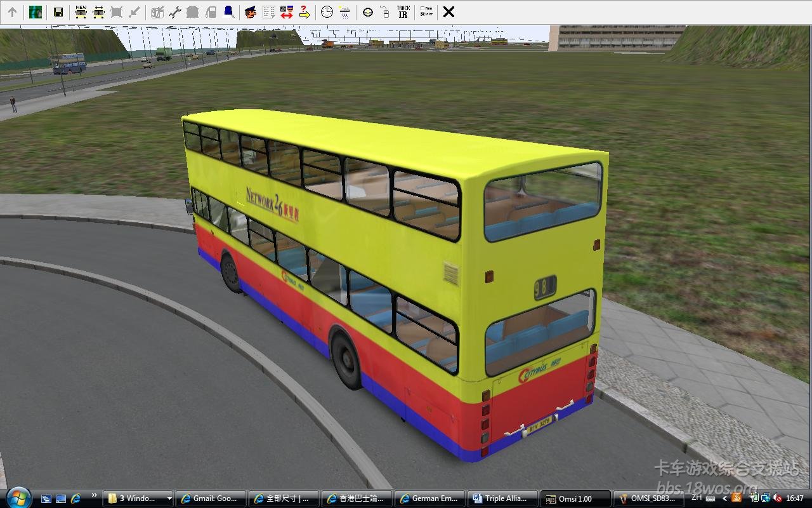Viewport: 812px width, 508px height.
Task: Switch to the 全部尺寸 taskbar window
Action: click(284, 498)
